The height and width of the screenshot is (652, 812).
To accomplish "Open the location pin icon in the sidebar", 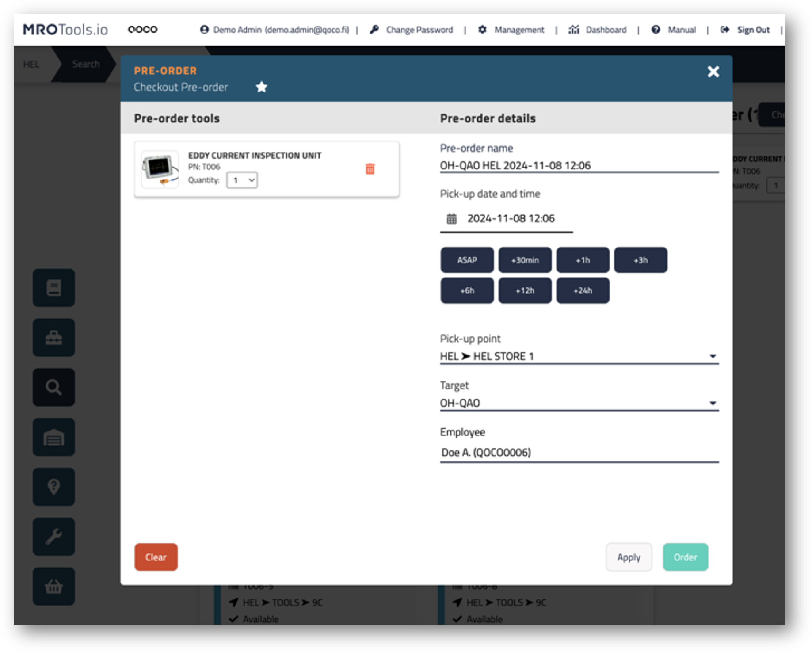I will point(53,487).
